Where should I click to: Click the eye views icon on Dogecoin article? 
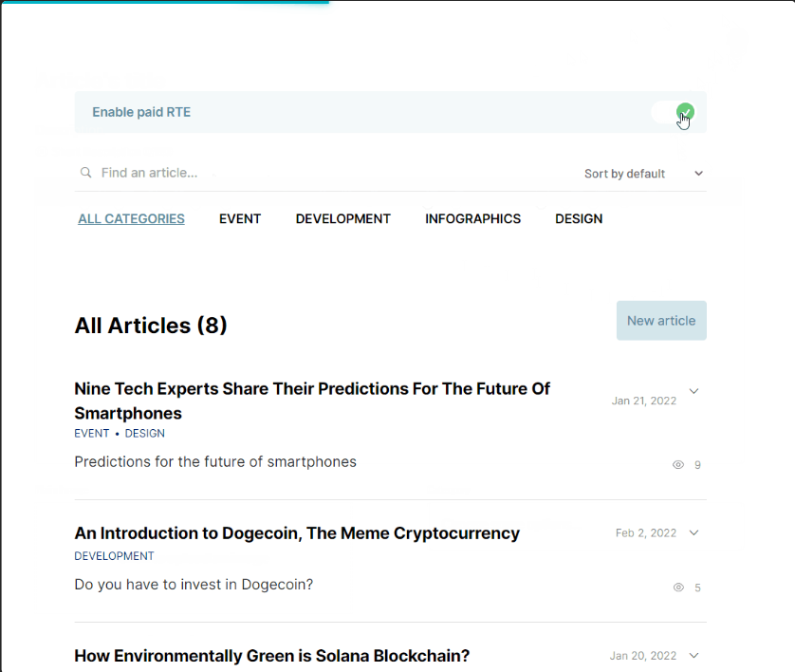click(x=678, y=588)
